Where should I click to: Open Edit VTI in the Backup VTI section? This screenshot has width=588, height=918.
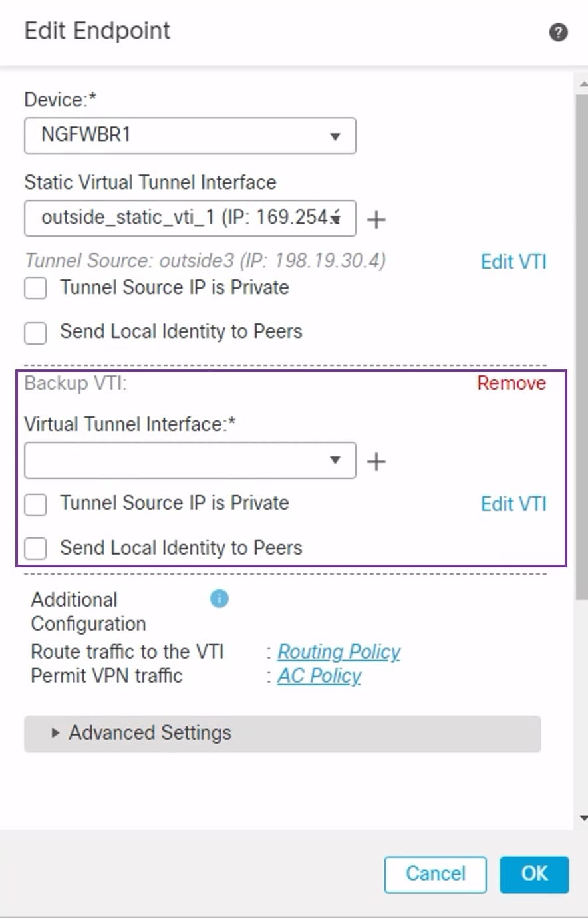point(513,504)
